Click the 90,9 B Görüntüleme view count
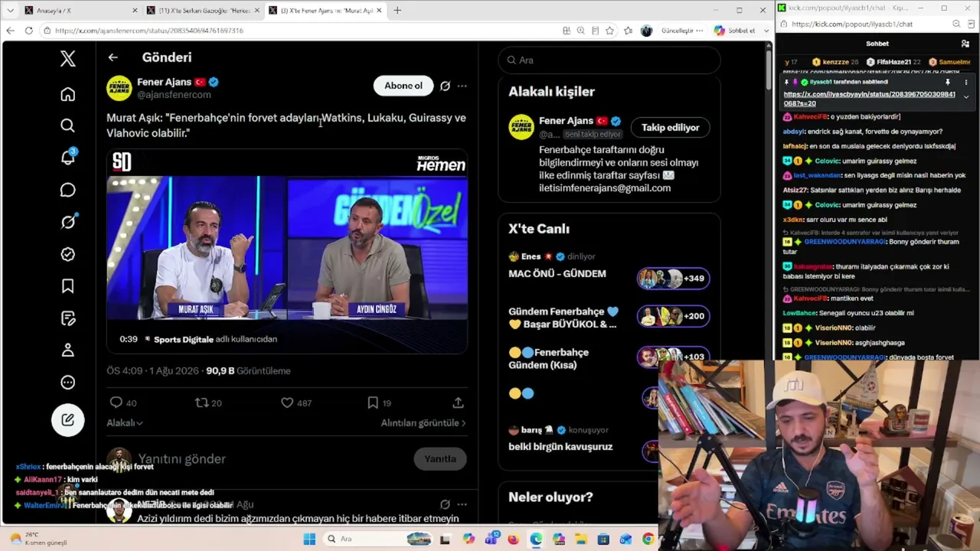980x551 pixels. 248,370
